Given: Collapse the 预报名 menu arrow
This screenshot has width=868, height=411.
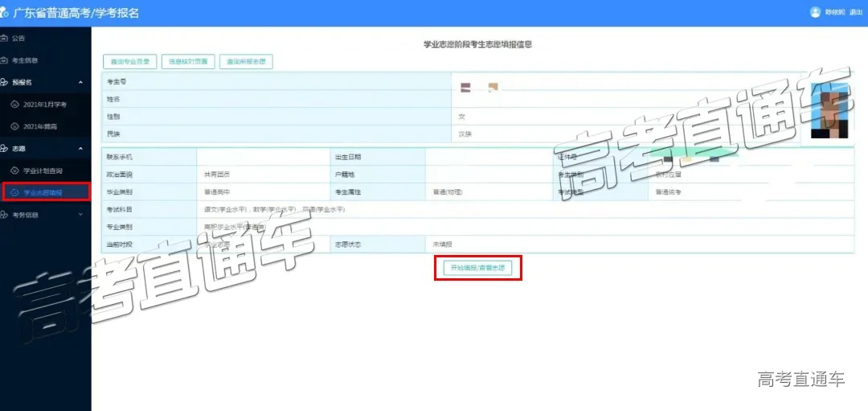Looking at the screenshot, I should coord(80,82).
